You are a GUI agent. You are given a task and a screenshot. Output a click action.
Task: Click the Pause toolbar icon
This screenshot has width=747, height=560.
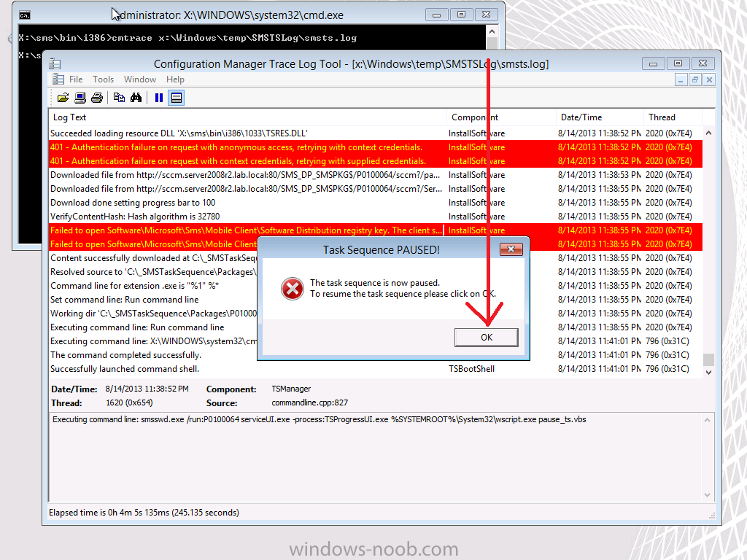tap(158, 98)
